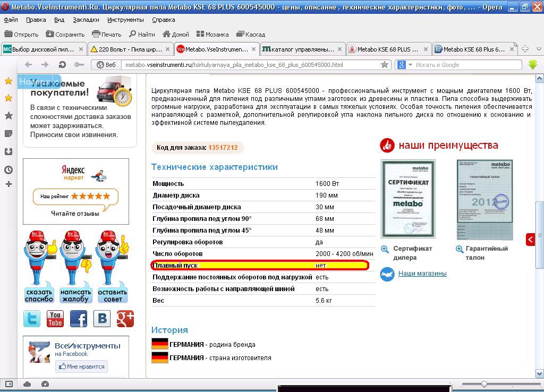Open top yellow star sidebar panel
This screenshot has height=392, width=544.
tap(8, 81)
